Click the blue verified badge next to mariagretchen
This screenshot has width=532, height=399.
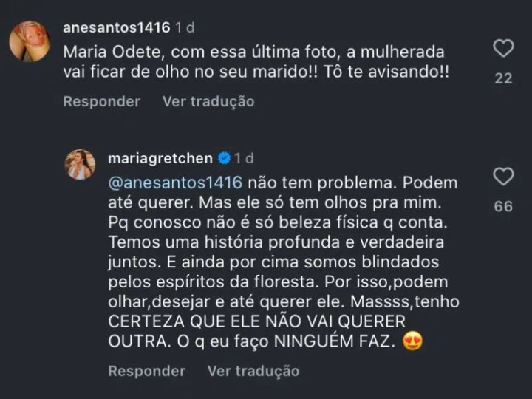coord(224,158)
